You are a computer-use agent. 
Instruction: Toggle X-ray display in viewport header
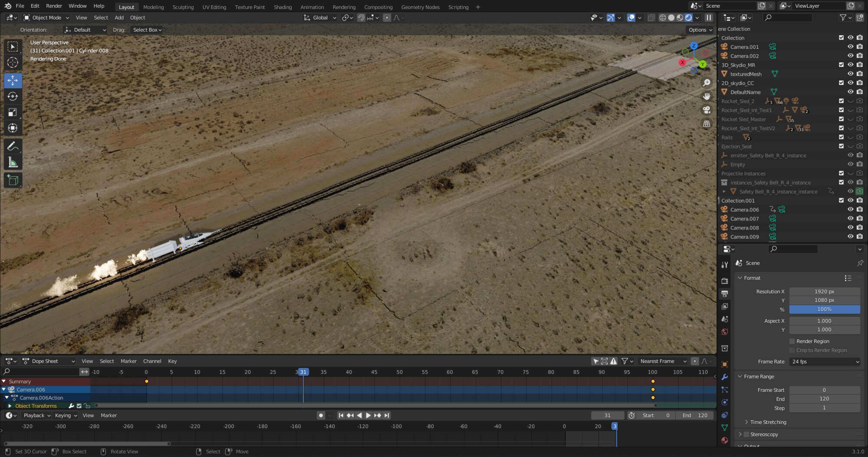point(651,18)
